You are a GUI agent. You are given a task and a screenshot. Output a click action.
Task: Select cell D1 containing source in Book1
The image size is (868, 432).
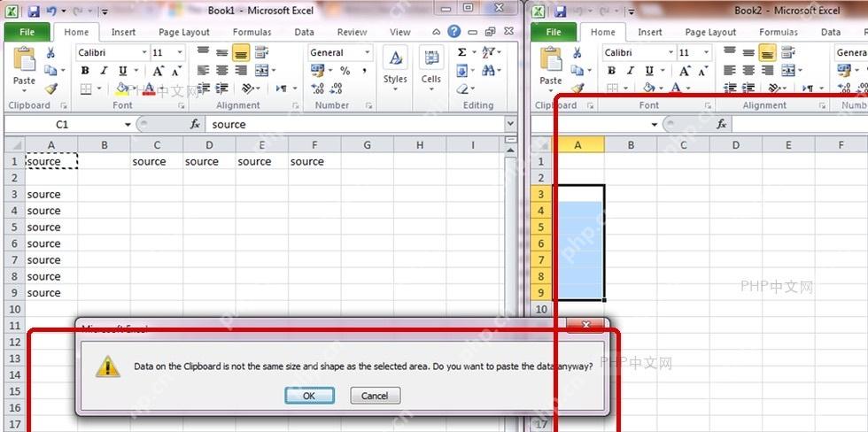209,161
